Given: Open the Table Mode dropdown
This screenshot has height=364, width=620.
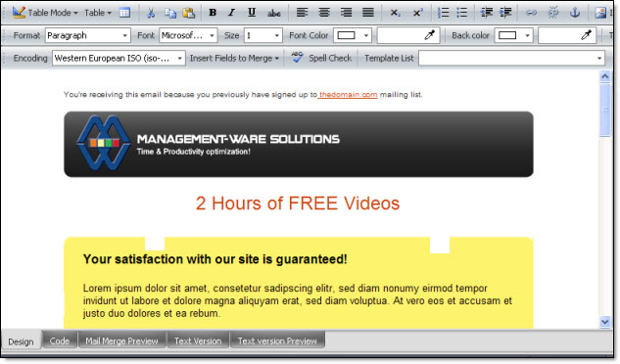Looking at the screenshot, I should 44,13.
